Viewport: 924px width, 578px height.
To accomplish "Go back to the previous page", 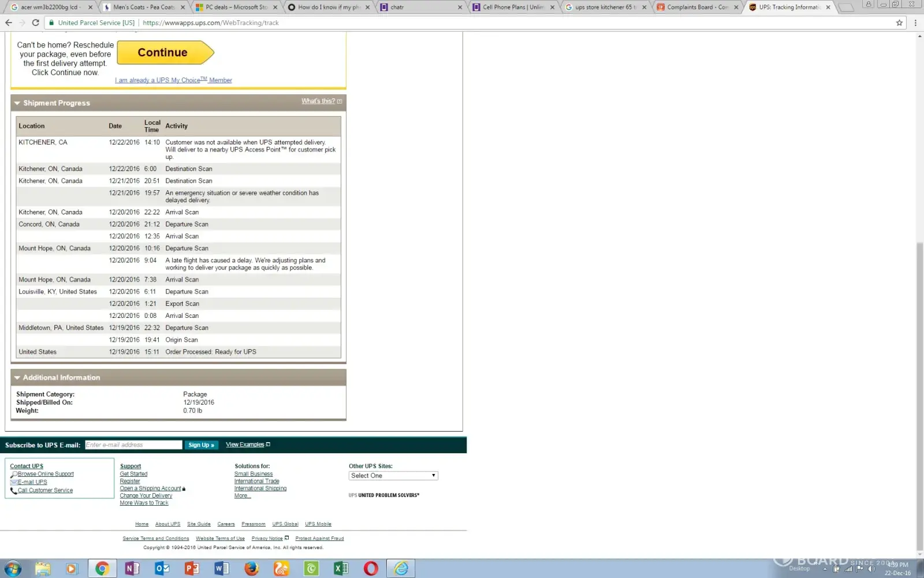I will 9,23.
